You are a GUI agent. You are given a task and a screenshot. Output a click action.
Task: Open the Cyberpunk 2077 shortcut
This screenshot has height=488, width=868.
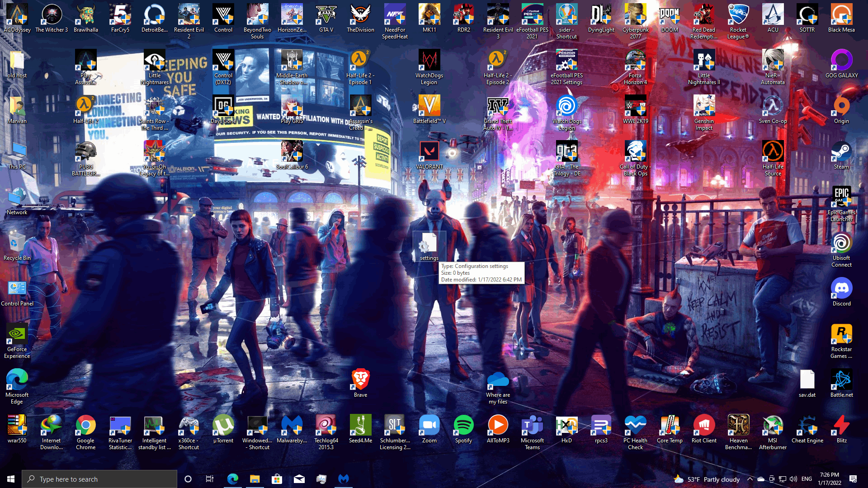pyautogui.click(x=635, y=22)
